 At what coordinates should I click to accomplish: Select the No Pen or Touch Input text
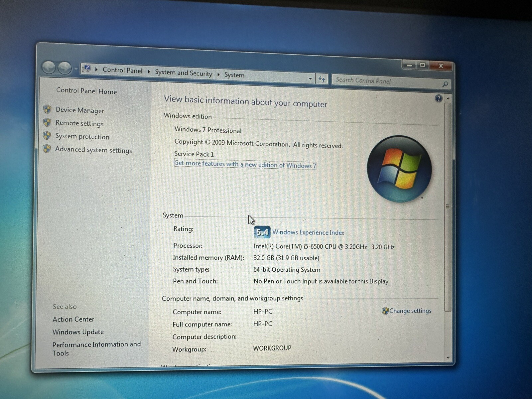[321, 281]
